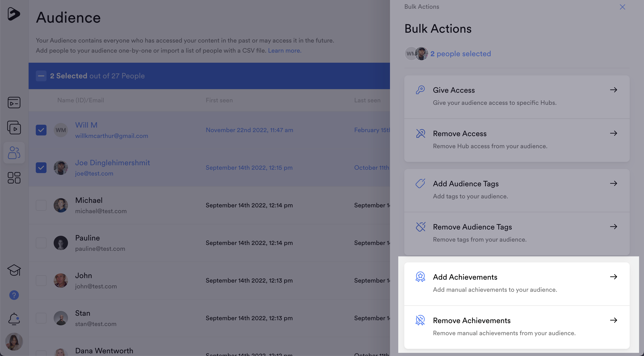Image resolution: width=644 pixels, height=356 pixels.
Task: Open the notifications bell icon
Action: click(x=14, y=318)
